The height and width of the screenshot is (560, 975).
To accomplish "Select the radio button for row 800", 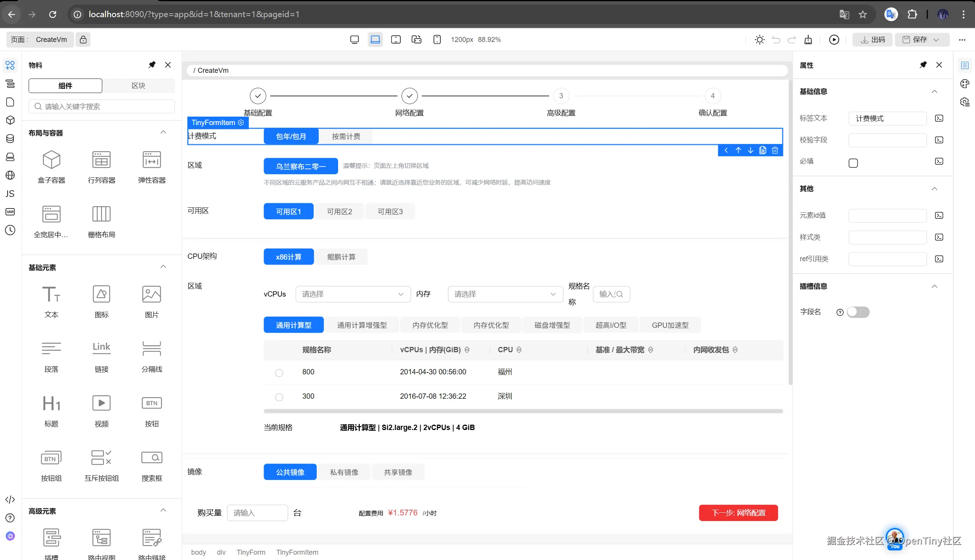I will click(x=279, y=373).
